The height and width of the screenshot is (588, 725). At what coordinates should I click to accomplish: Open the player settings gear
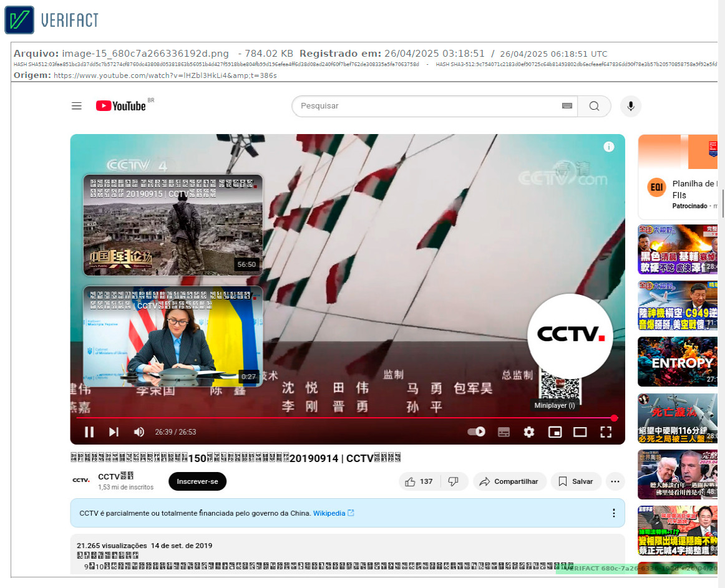(x=529, y=431)
